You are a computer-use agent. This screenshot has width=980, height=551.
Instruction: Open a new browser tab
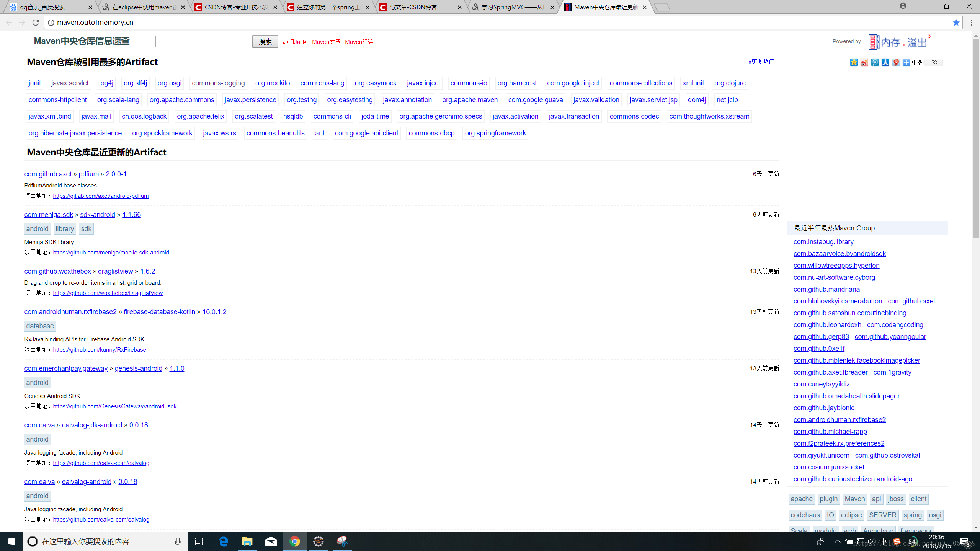[x=662, y=7]
